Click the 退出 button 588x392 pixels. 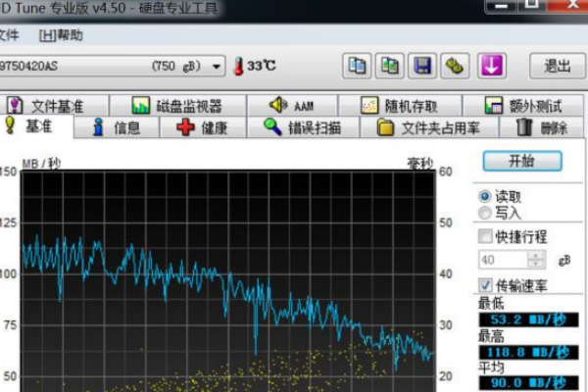click(558, 66)
